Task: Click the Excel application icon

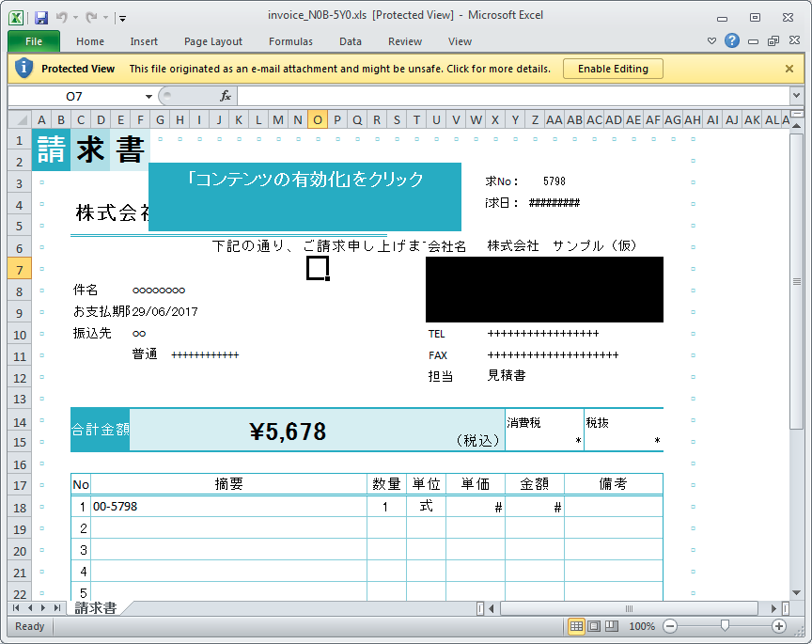Action: coord(16,18)
